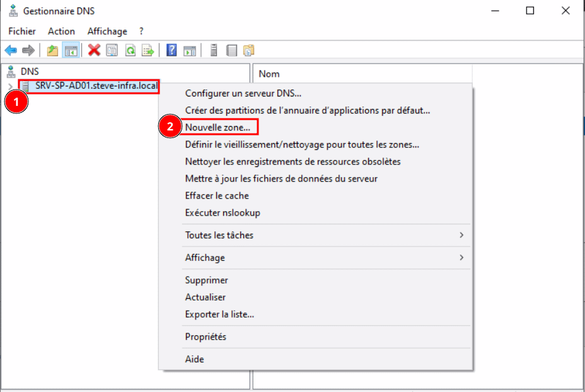Viewport: 585px width, 392px height.
Task: Click the blue Back arrow in toolbar
Action: (x=11, y=50)
